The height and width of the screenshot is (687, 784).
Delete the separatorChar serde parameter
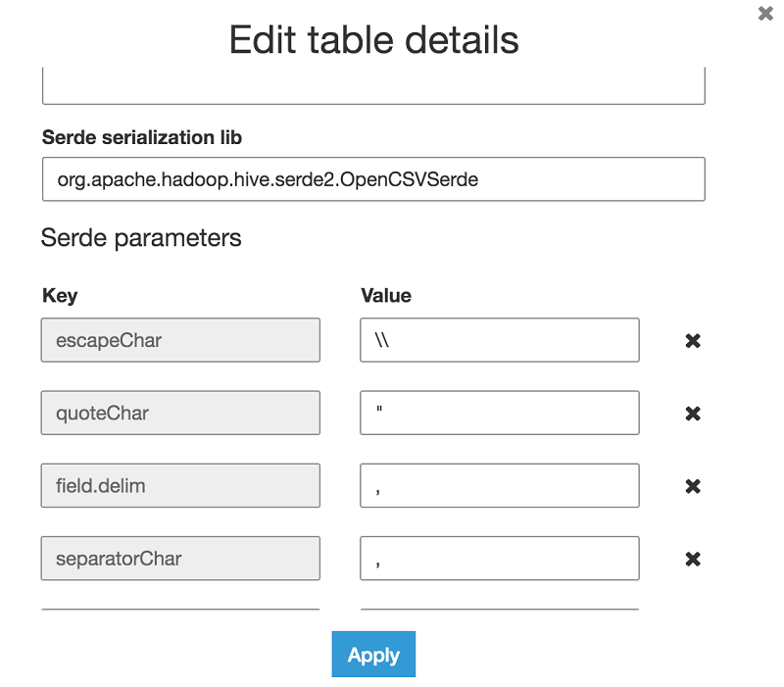(x=693, y=559)
